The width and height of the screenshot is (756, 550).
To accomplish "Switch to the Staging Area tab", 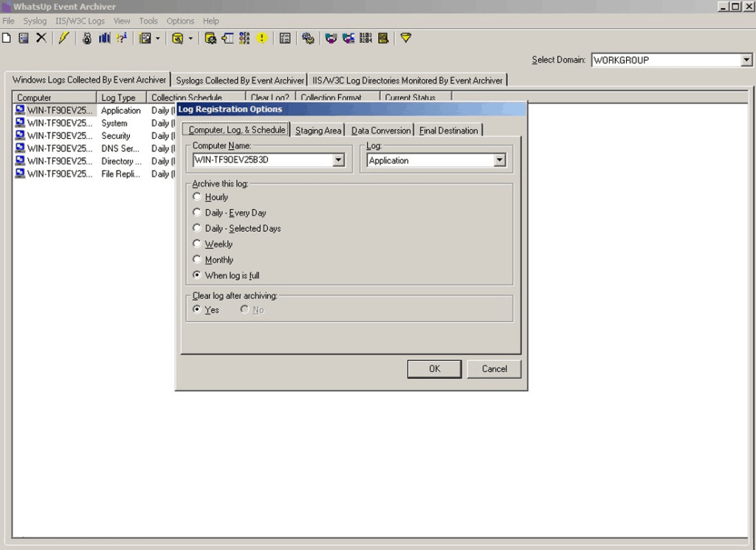I will [318, 131].
